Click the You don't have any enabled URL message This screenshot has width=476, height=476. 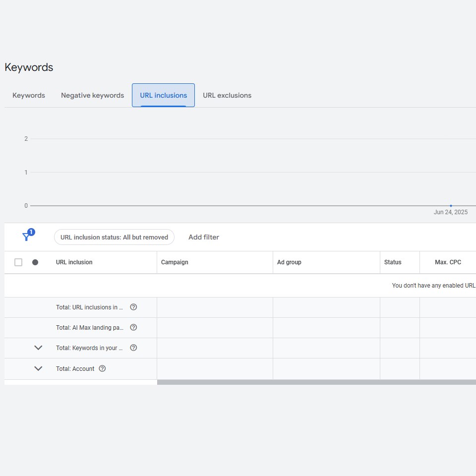click(x=434, y=286)
